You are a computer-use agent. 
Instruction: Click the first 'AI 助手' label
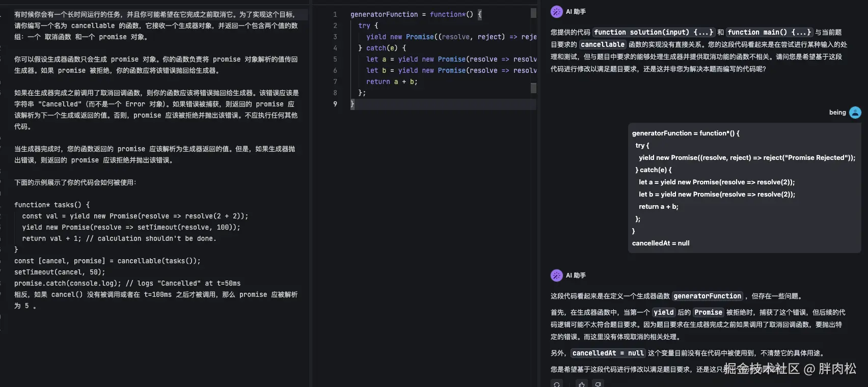click(576, 12)
